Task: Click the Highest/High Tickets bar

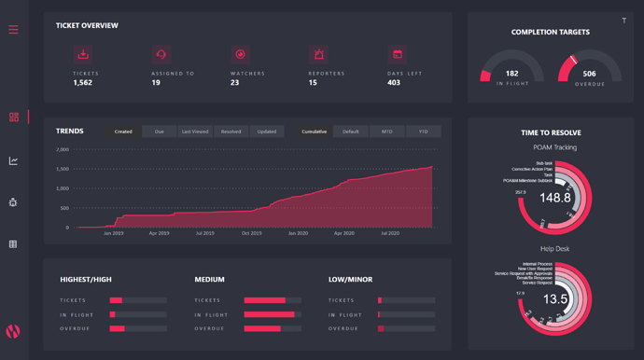Action: click(138, 300)
